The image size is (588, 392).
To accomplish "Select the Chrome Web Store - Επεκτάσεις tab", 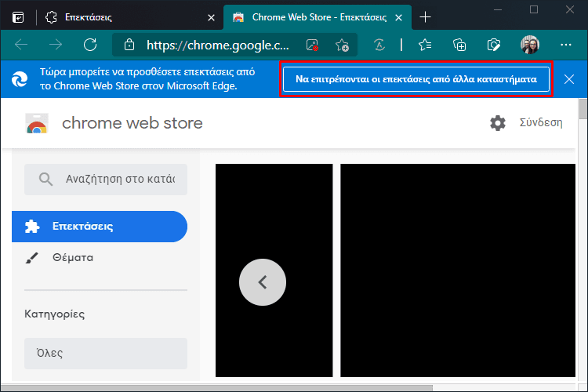I will [x=318, y=17].
